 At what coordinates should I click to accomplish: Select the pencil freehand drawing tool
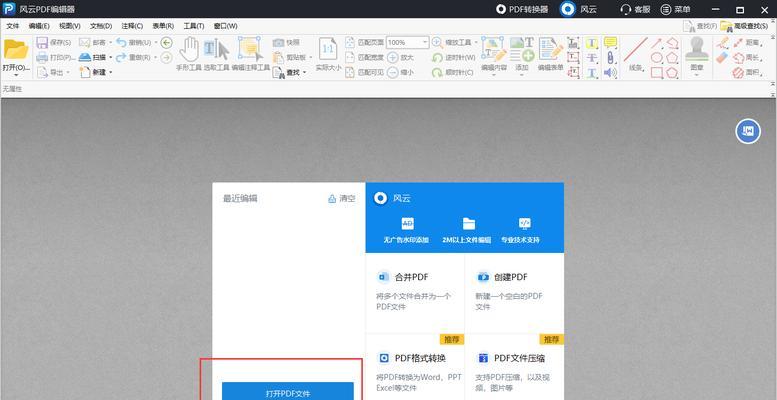(x=722, y=43)
